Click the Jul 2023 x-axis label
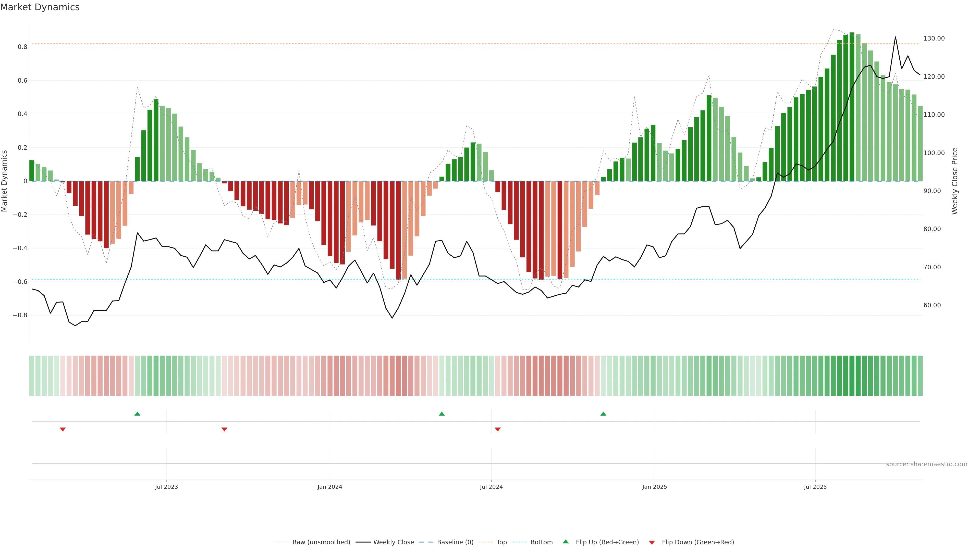Screen dimensions: 980x551 click(166, 487)
